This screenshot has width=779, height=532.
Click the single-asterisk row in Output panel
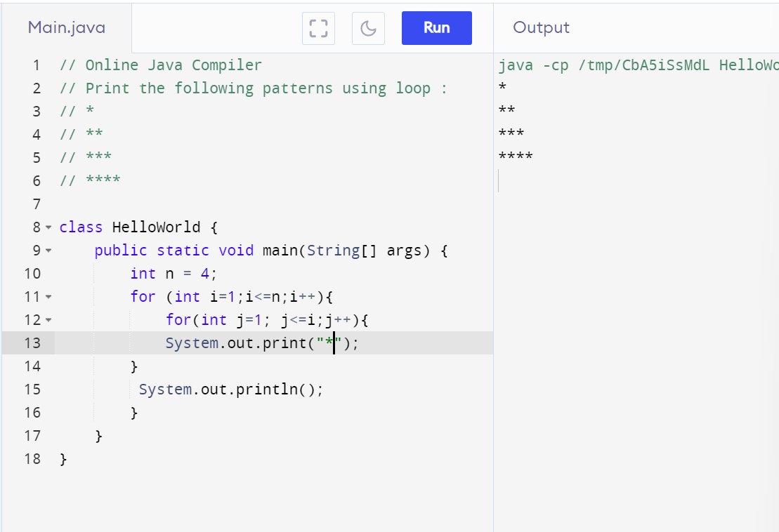coord(502,87)
